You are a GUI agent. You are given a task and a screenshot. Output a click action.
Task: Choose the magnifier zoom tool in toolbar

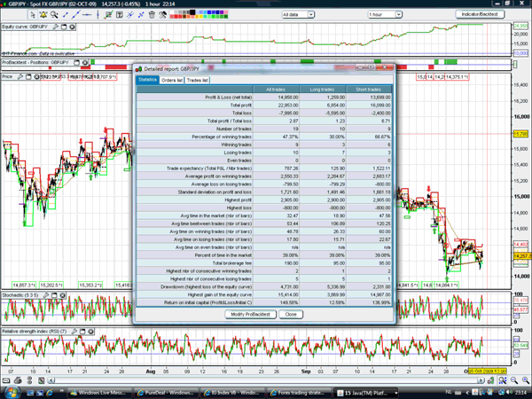coord(54,14)
